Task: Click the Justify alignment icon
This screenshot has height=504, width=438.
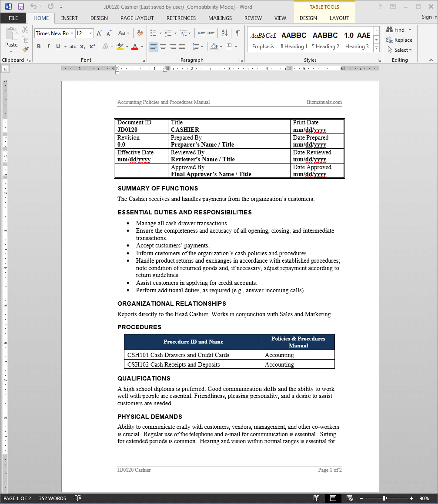Action: (x=182, y=47)
